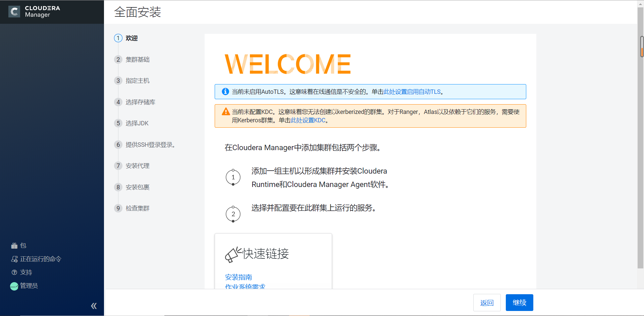Select step 3 指定主机
644x316 pixels.
[132, 81]
